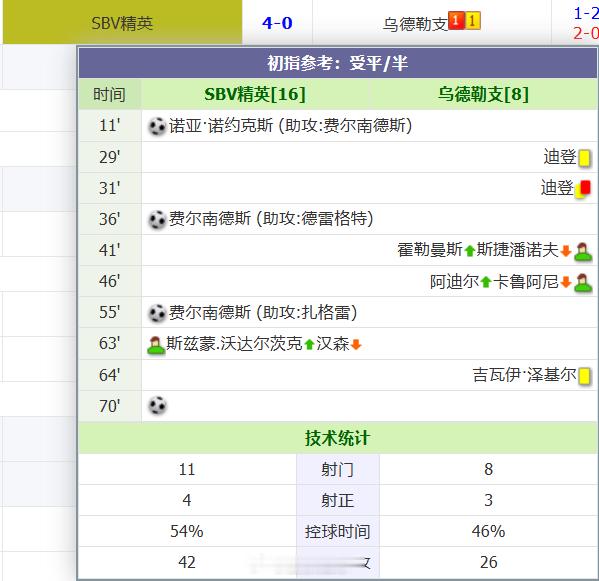Click the 70' time cell
599x581 pixels.
110,406
